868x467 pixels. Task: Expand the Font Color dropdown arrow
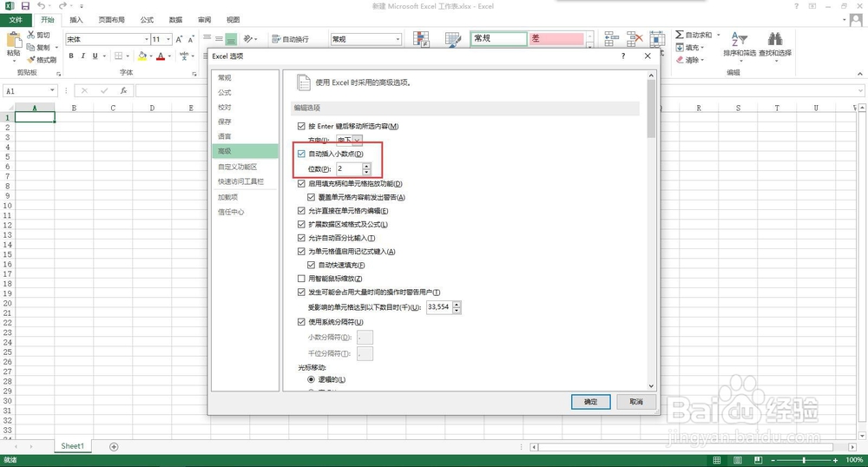(169, 56)
